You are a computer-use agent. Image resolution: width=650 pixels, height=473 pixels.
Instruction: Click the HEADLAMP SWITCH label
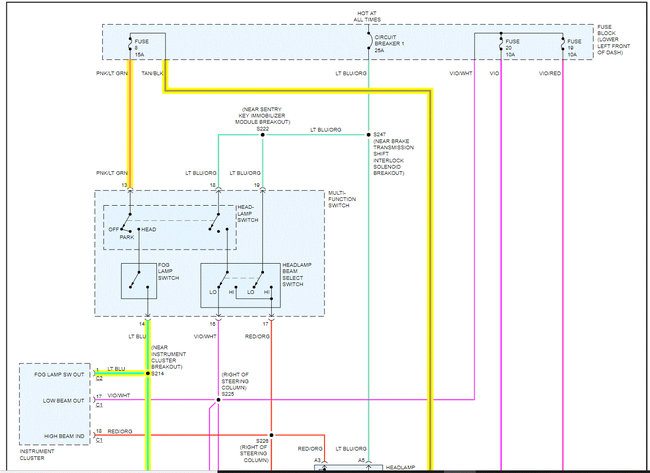pos(247,213)
